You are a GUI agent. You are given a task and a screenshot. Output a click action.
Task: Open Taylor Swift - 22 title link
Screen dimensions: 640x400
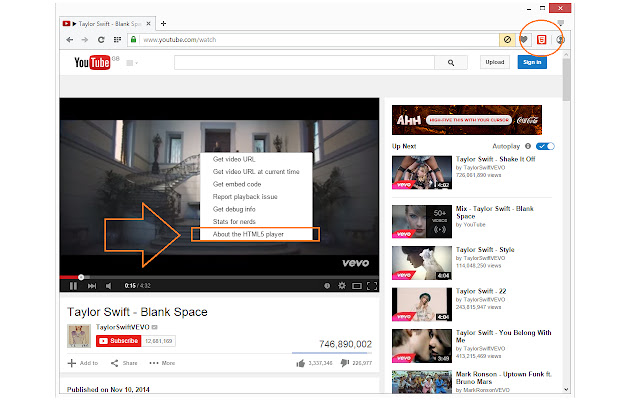[481, 291]
